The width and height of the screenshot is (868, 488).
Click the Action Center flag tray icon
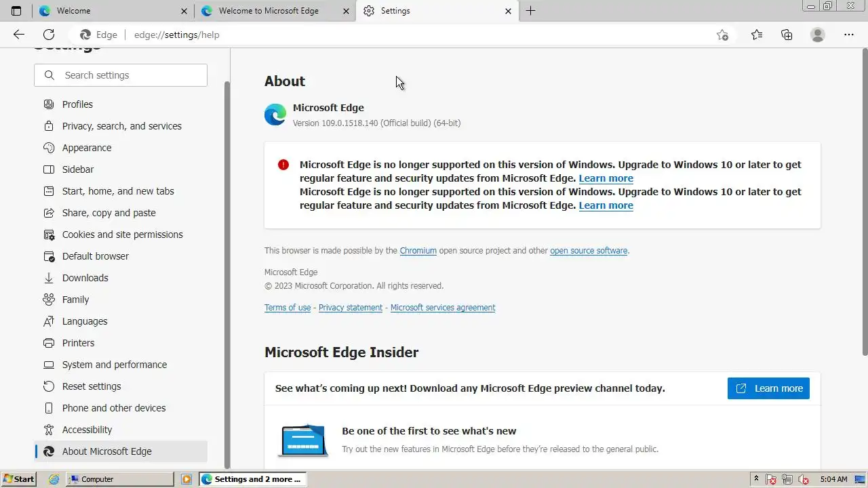[771, 479]
